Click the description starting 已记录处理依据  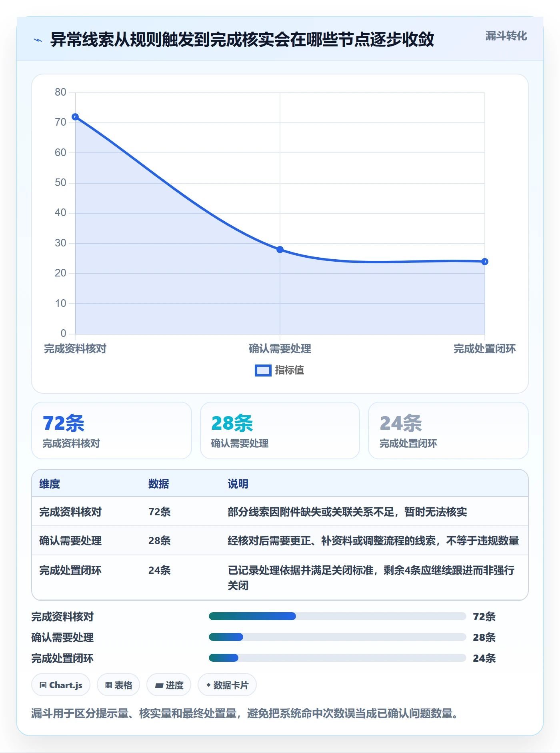371,578
